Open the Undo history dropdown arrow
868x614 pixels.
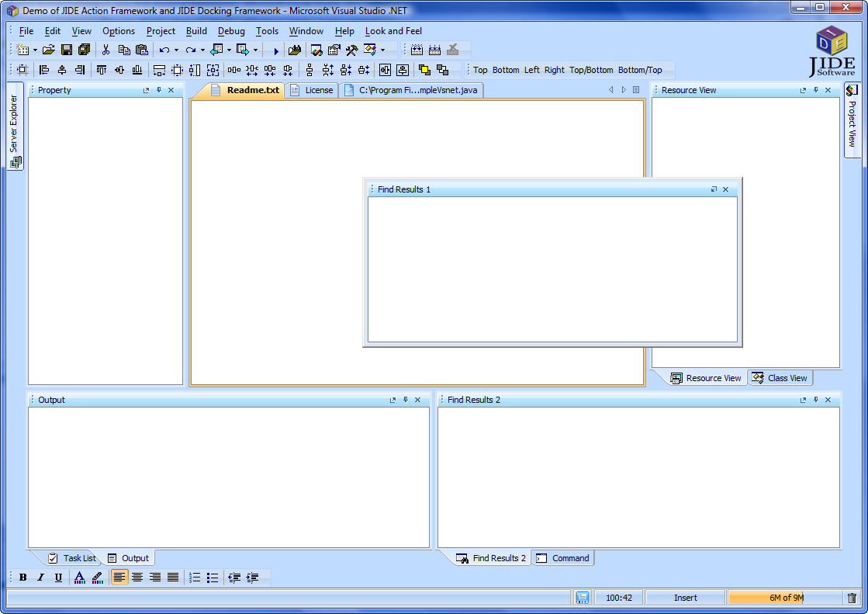[x=177, y=50]
